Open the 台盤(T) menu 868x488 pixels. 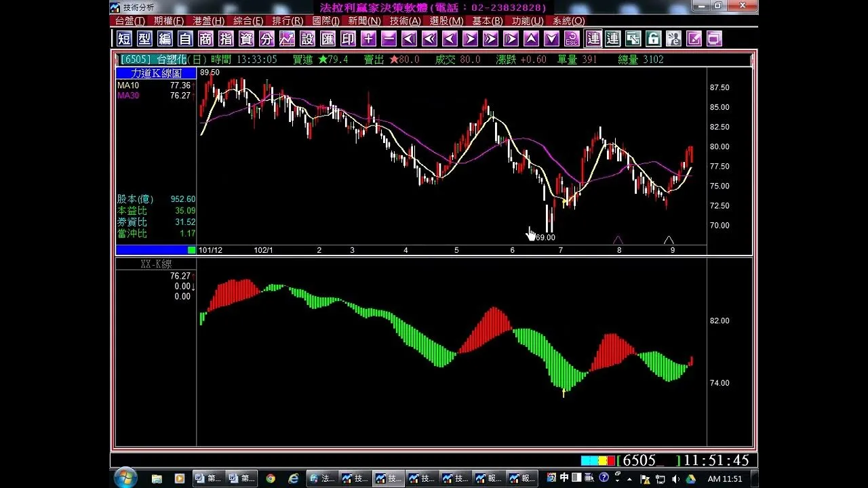click(130, 21)
